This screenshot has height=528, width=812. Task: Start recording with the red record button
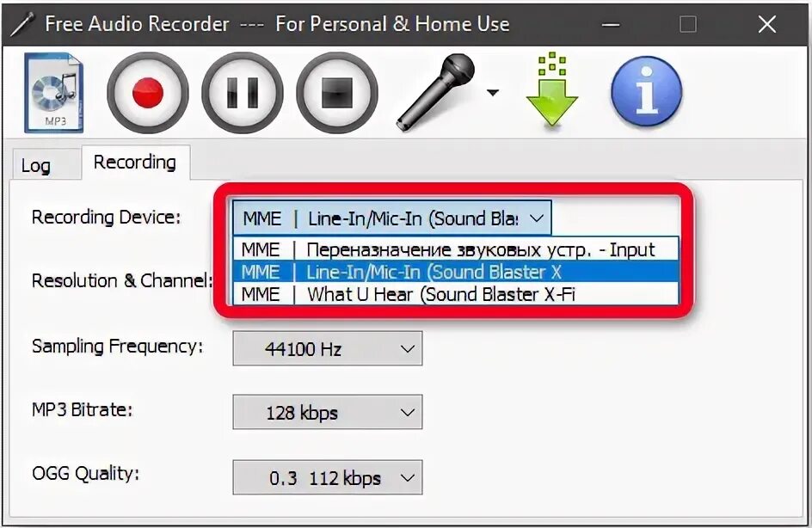(148, 93)
